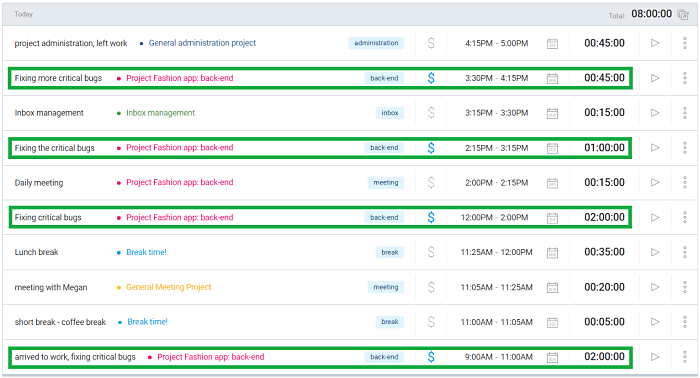Toggle billable on Lunch break entry

click(x=431, y=252)
